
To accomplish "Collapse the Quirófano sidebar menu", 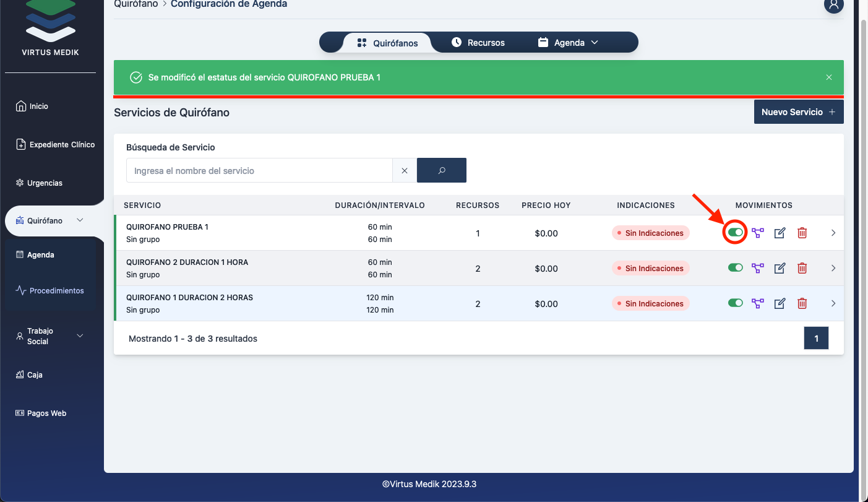I will [80, 221].
